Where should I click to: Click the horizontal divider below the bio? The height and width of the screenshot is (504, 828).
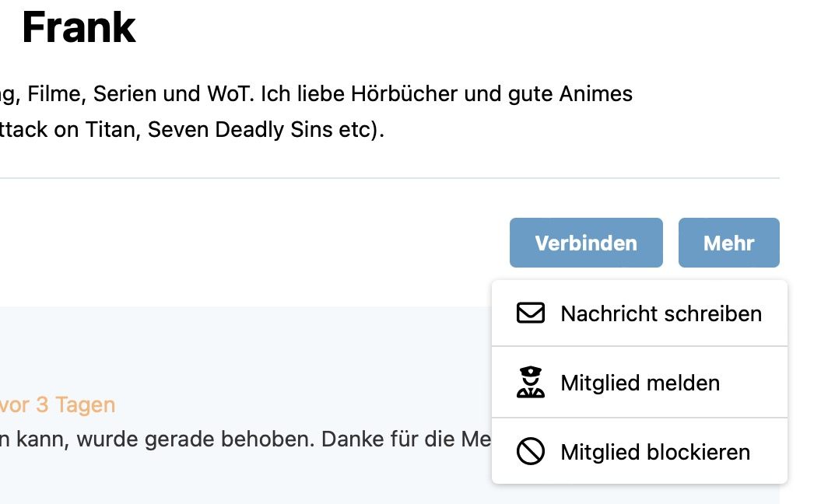point(390,178)
